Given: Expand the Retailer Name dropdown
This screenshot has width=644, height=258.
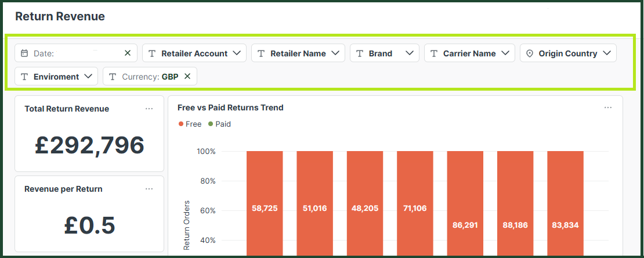Looking at the screenshot, I should (x=298, y=53).
